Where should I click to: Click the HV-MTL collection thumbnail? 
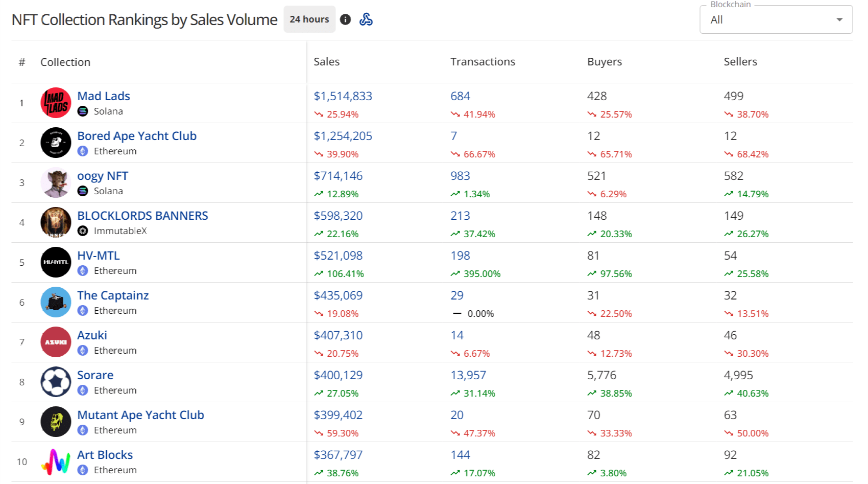tap(56, 262)
